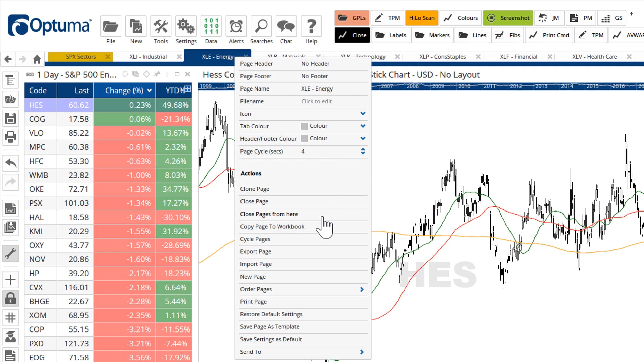
Task: Open Settings gears icon
Action: (186, 26)
